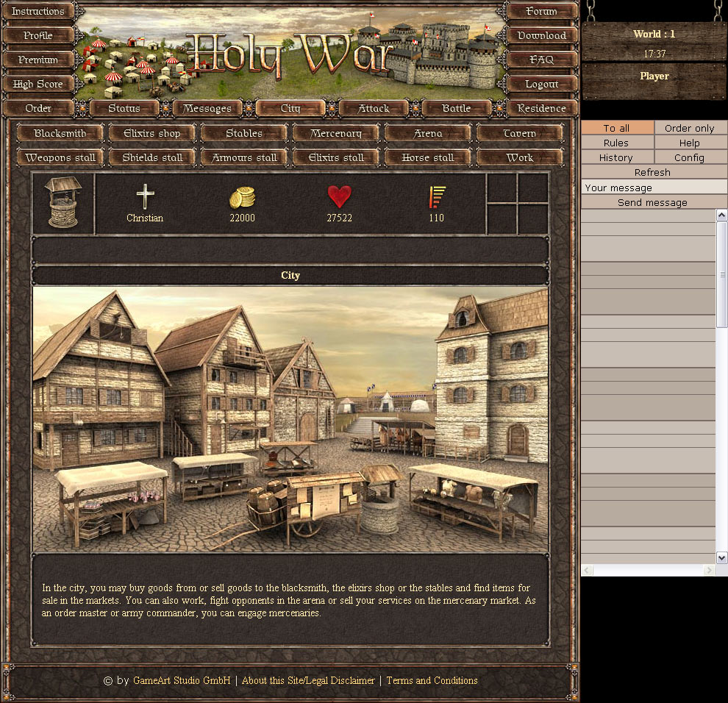Open Terms and Conditions link
This screenshot has width=728, height=703.
coord(432,681)
